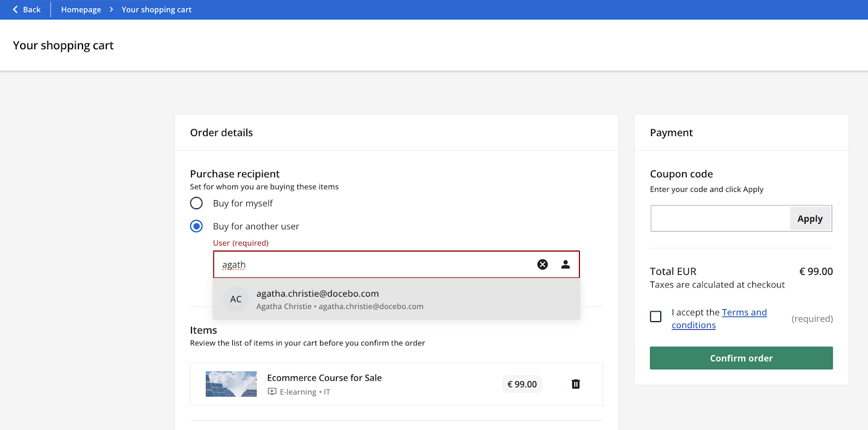Open the Ecommerce Course thumbnail image

(231, 384)
